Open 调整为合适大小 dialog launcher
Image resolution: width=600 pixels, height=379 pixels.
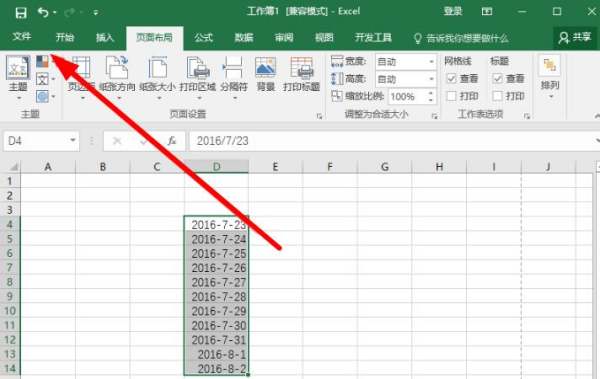pos(434,116)
